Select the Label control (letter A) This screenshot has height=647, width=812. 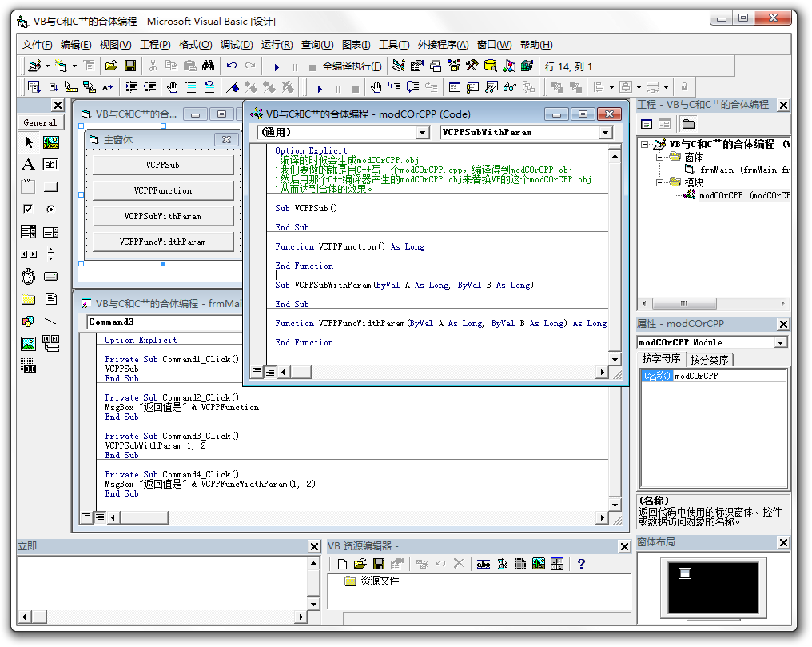[29, 164]
